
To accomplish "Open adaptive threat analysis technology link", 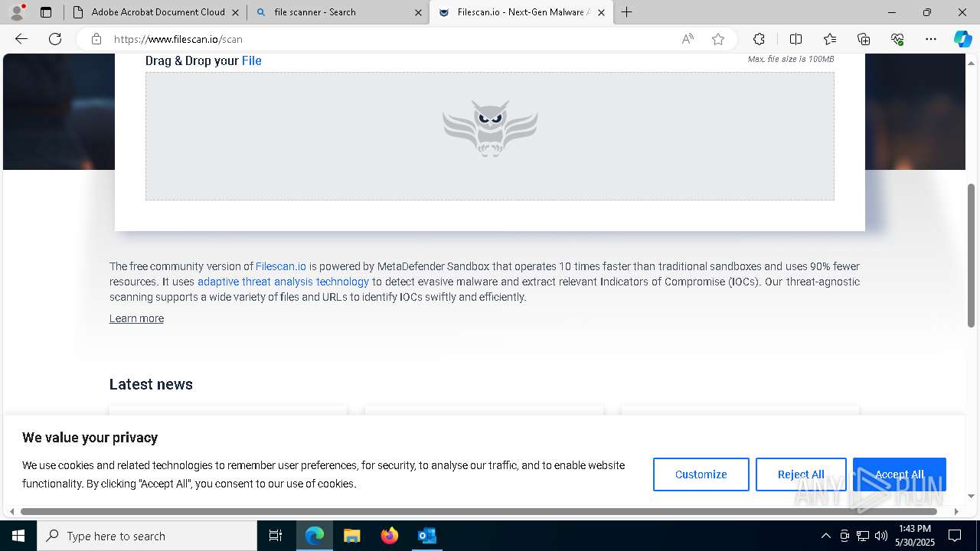I will click(x=283, y=282).
